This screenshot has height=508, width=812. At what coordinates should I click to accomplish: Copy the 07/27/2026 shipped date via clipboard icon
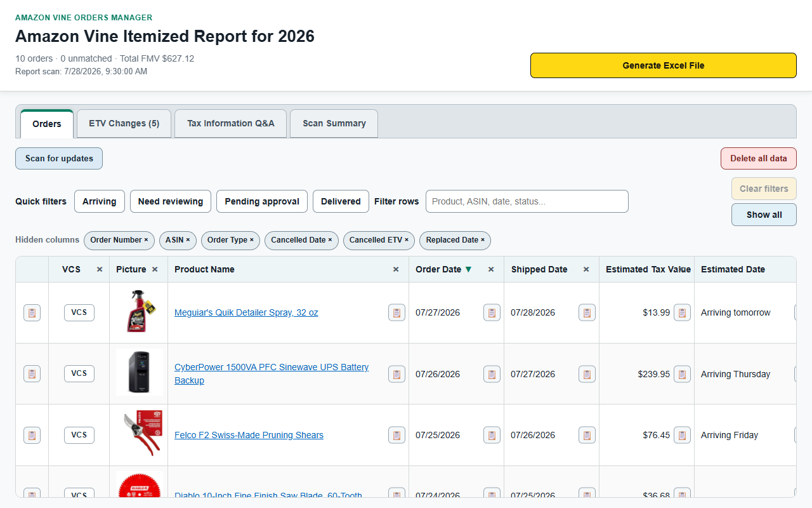pyautogui.click(x=587, y=374)
